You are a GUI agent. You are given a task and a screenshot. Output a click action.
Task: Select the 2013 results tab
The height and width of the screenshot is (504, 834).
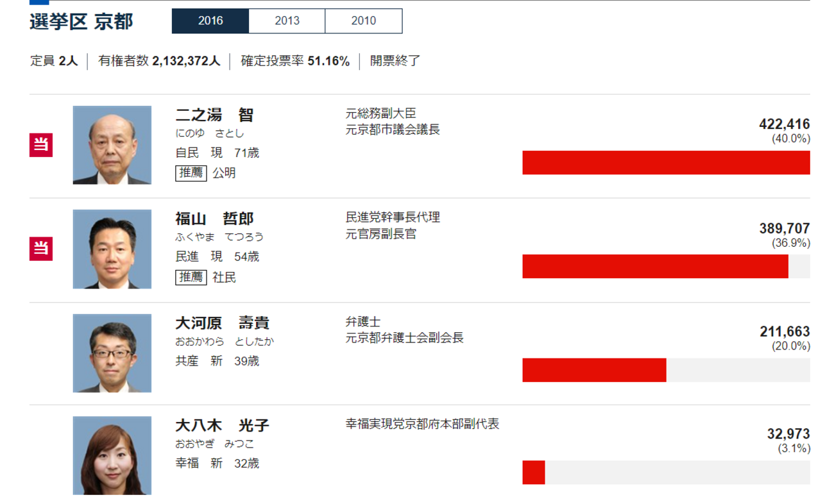point(287,21)
